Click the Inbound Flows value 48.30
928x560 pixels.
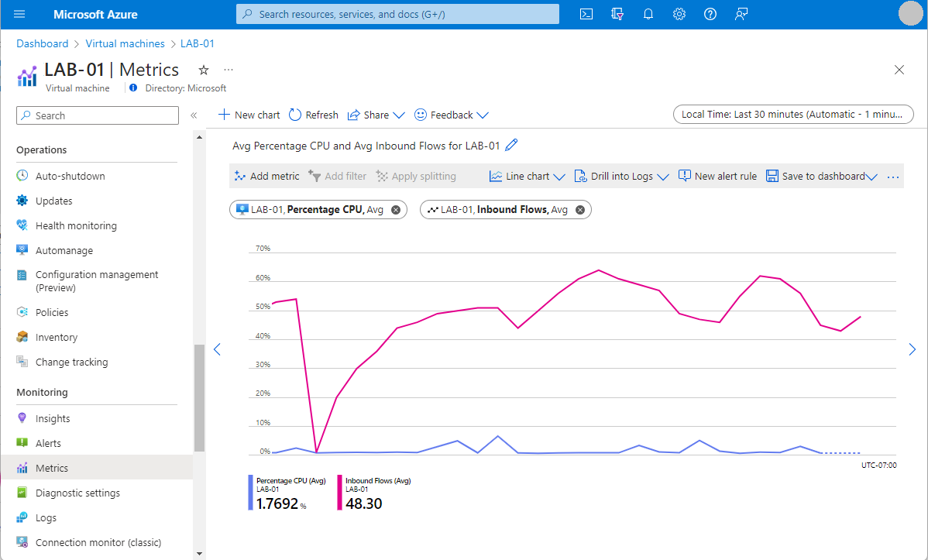tap(364, 503)
